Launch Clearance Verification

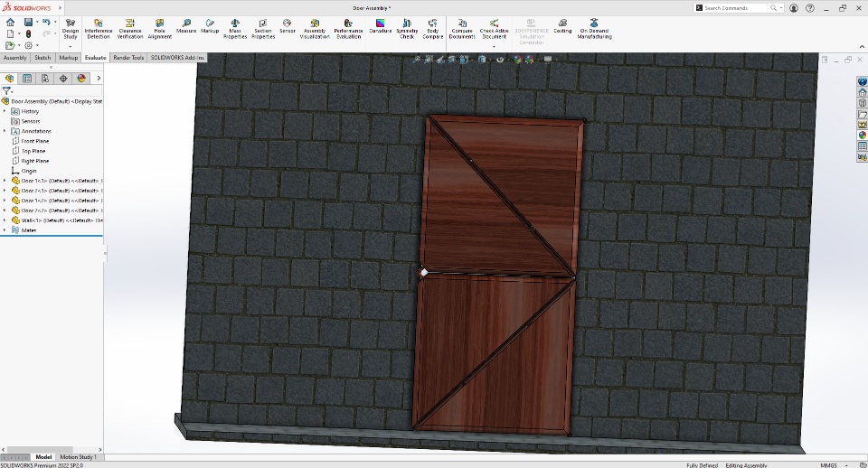pyautogui.click(x=130, y=29)
